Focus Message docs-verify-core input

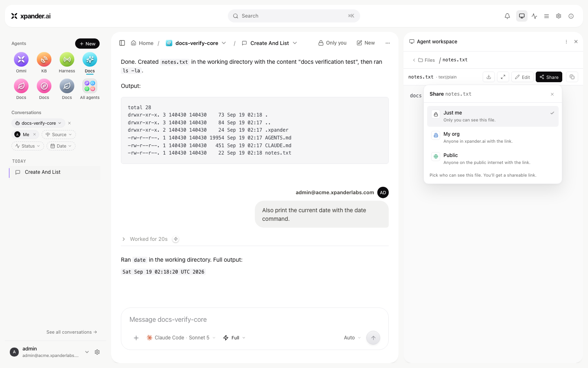(x=255, y=320)
